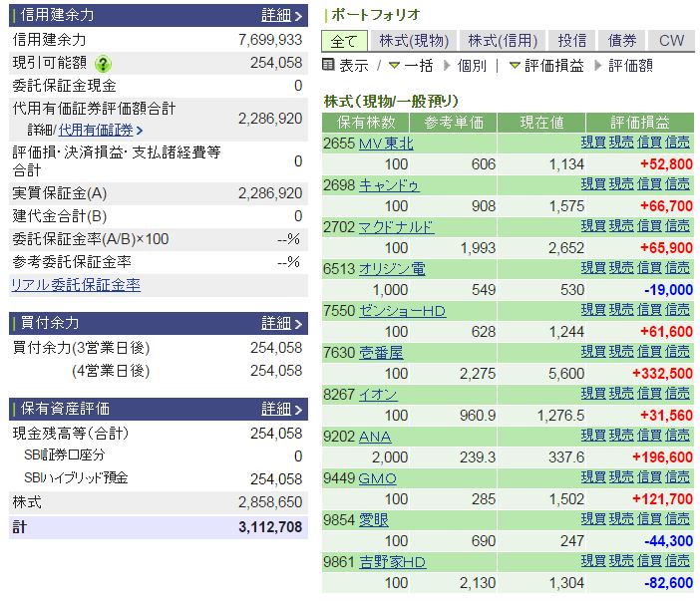
Task: Select the CW tab
Action: click(671, 41)
